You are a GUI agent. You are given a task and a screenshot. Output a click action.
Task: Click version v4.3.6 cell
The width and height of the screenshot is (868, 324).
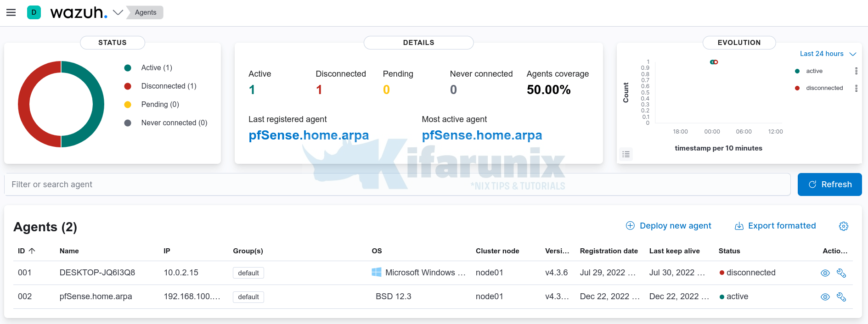click(557, 273)
